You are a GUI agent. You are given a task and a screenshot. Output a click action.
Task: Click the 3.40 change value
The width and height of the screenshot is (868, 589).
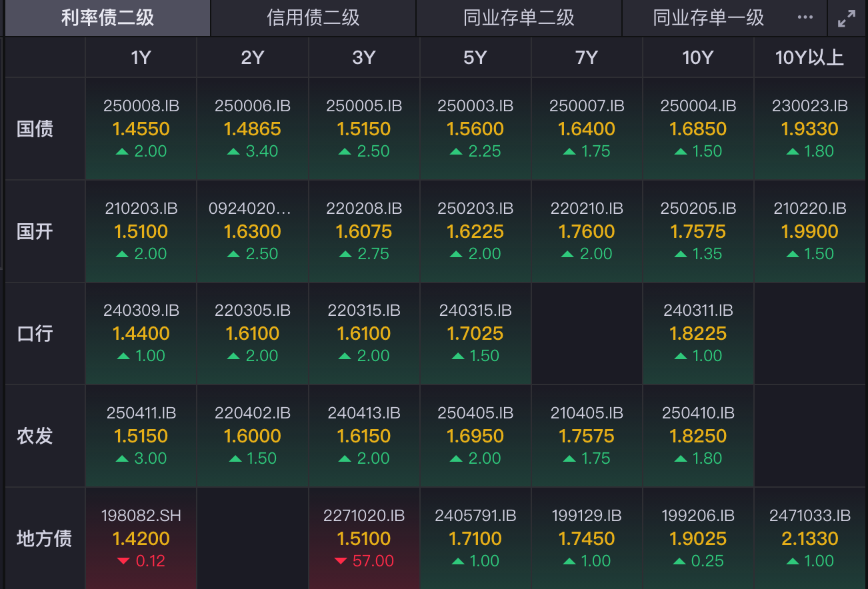coord(261,151)
